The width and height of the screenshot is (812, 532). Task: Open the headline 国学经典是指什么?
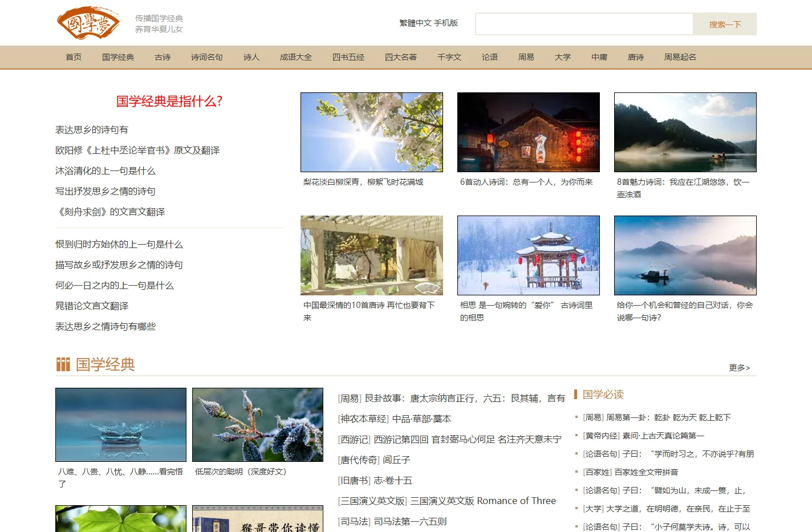pyautogui.click(x=169, y=101)
